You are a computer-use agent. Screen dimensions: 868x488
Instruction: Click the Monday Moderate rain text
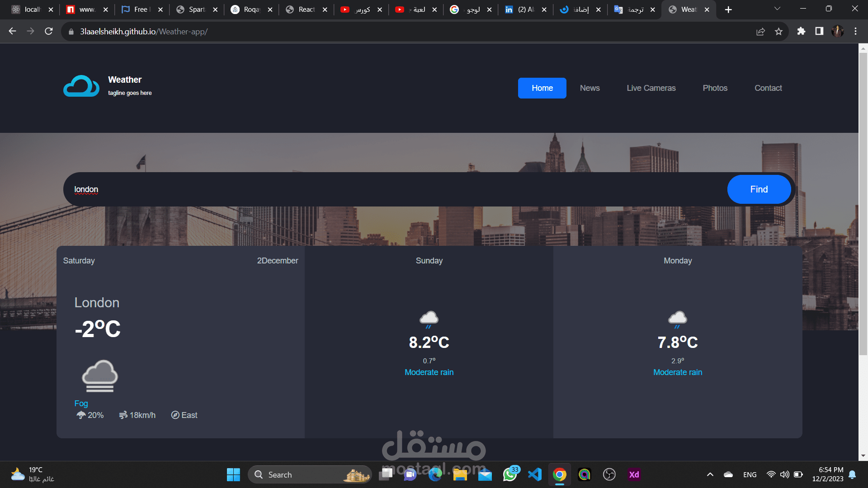click(678, 372)
